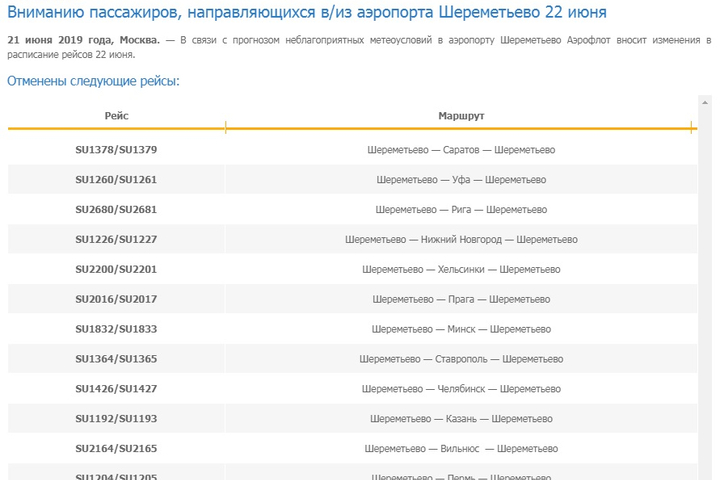
Task: Select flight cell SU2016/SU2017
Action: [116, 299]
